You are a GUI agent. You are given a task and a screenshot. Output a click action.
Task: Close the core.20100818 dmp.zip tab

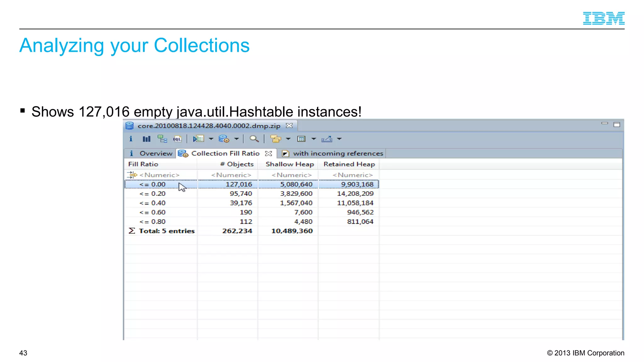pyautogui.click(x=289, y=126)
